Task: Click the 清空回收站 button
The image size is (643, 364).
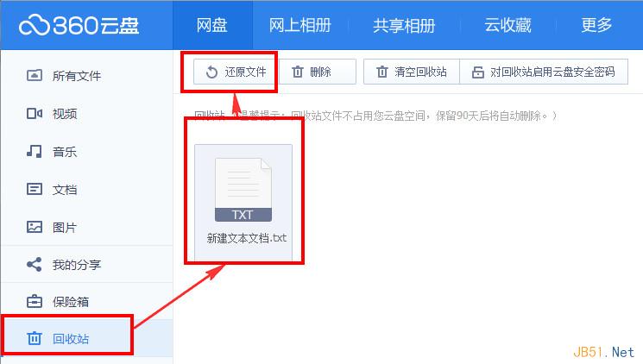Action: [412, 72]
